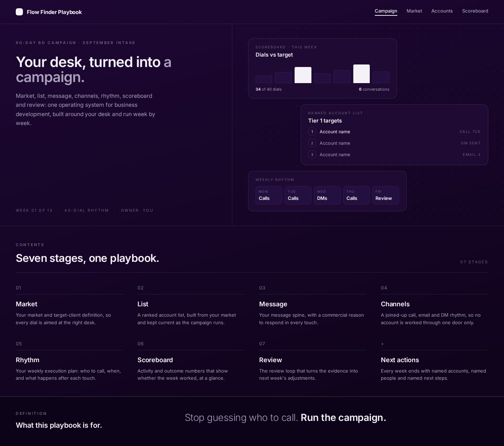The height and width of the screenshot is (446, 504).
Task: Switch to the Campaign nav tab
Action: [386, 11]
